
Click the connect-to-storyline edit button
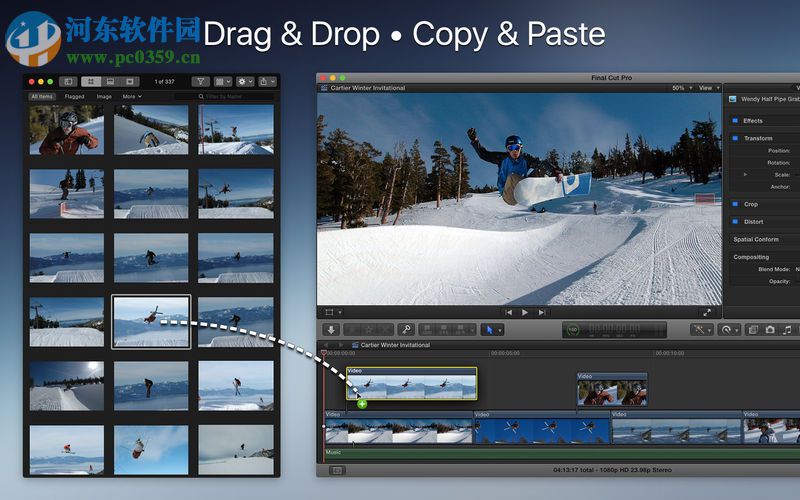click(x=427, y=330)
